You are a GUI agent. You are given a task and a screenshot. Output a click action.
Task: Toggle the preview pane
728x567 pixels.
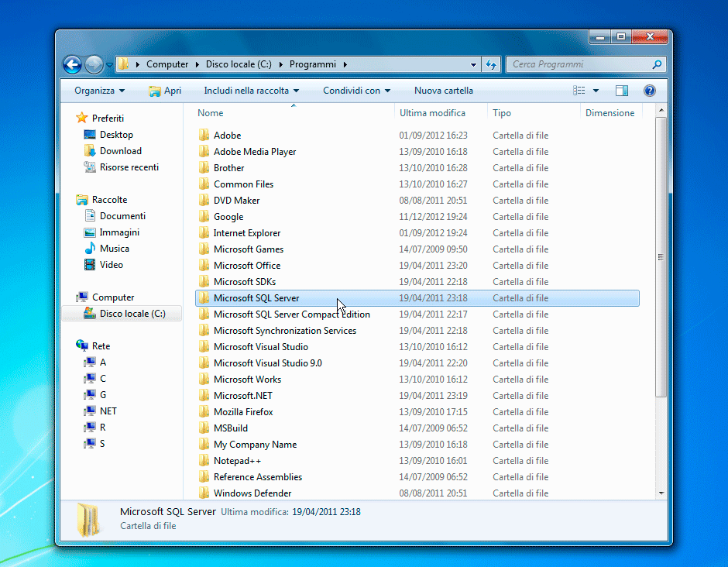click(622, 91)
